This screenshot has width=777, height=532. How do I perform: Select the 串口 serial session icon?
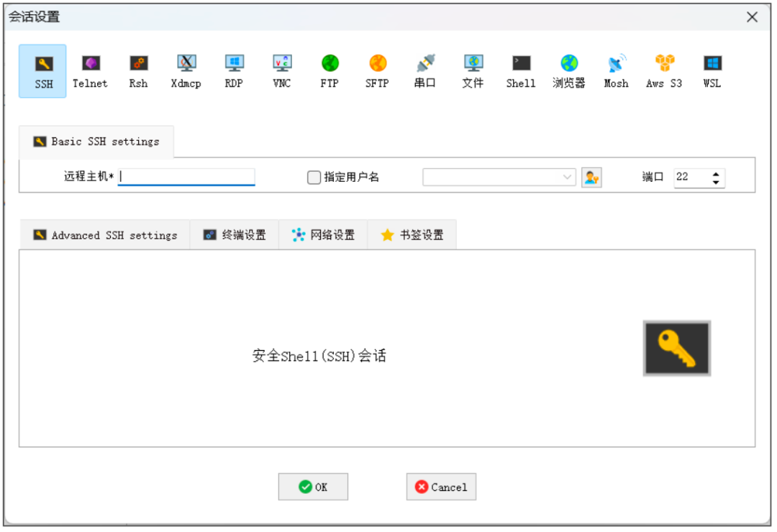coord(424,70)
